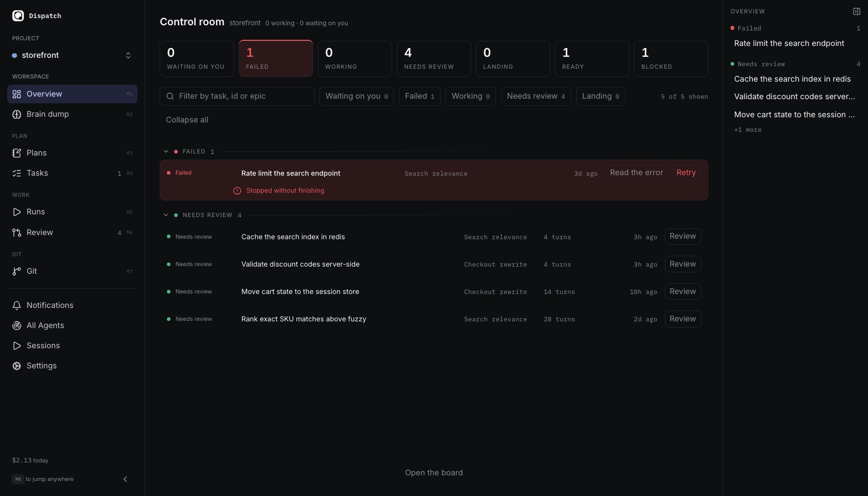Collapse the FAILED section chevron

click(166, 151)
